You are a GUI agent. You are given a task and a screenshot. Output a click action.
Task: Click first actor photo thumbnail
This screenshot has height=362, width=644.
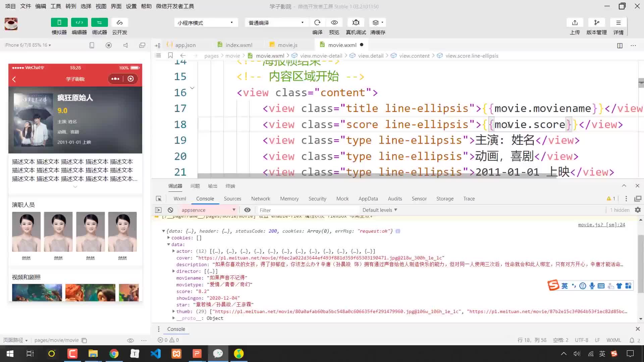(26, 232)
